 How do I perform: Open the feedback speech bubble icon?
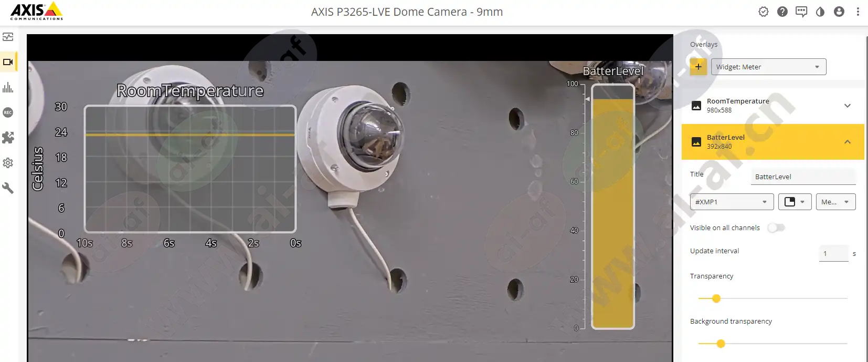pyautogui.click(x=801, y=12)
